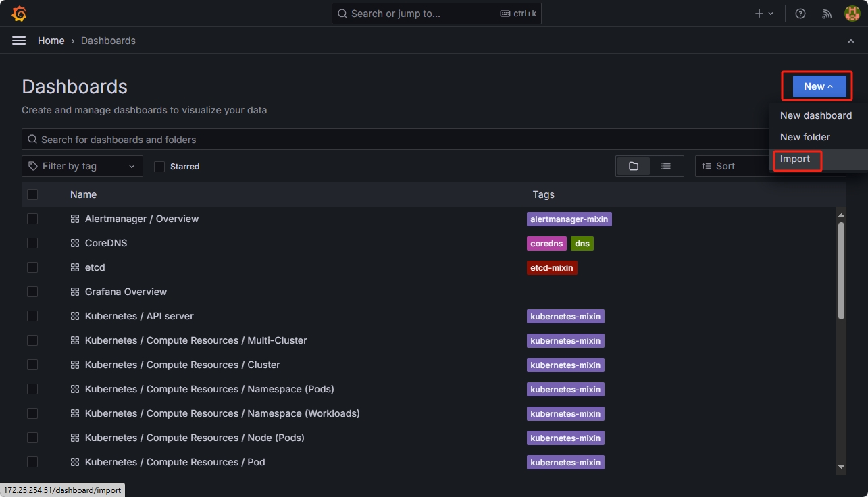Open Kubernetes / Compute Resources / Multi-Cluster dashboard

[x=196, y=340]
